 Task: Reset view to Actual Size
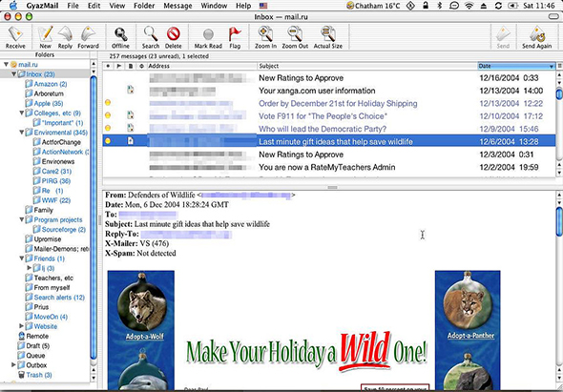click(328, 37)
